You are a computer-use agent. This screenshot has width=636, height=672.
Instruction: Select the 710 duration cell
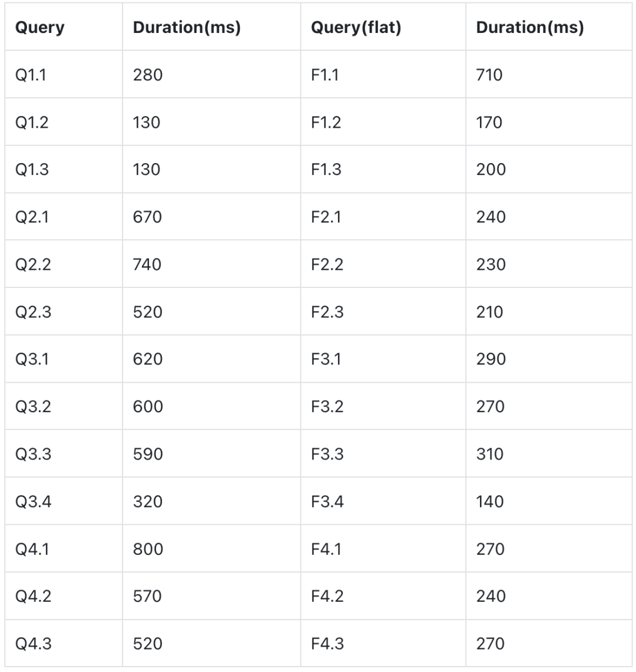pos(489,75)
